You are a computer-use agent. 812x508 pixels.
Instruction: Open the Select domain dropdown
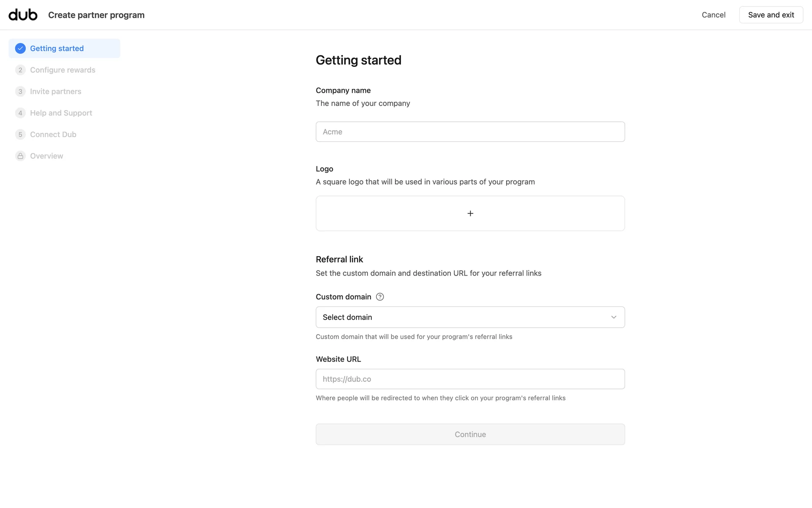465,317
